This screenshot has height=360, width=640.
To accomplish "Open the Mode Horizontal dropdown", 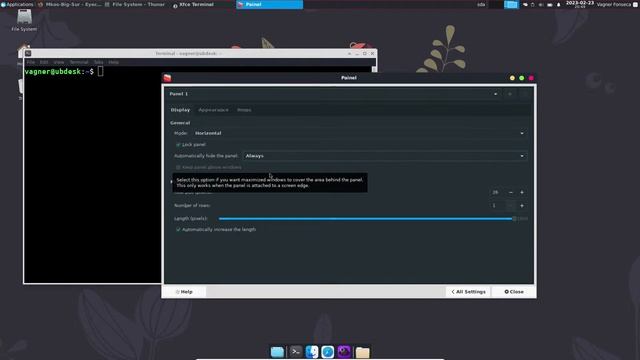I will pyautogui.click(x=359, y=133).
